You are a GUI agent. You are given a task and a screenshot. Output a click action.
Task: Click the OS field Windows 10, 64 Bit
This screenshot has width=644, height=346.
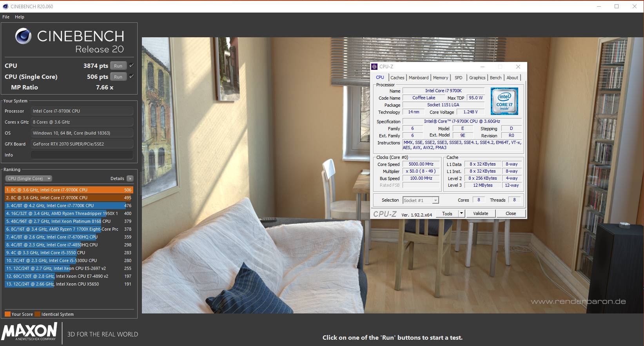[82, 133]
